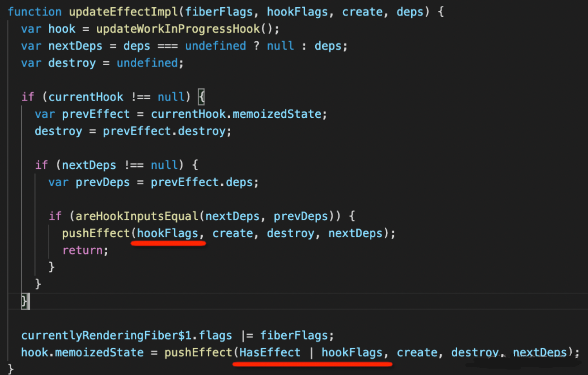Viewport: 588px width, 375px height.
Task: Click 'HasEffect' in the last pushEffect call
Action: (x=270, y=352)
